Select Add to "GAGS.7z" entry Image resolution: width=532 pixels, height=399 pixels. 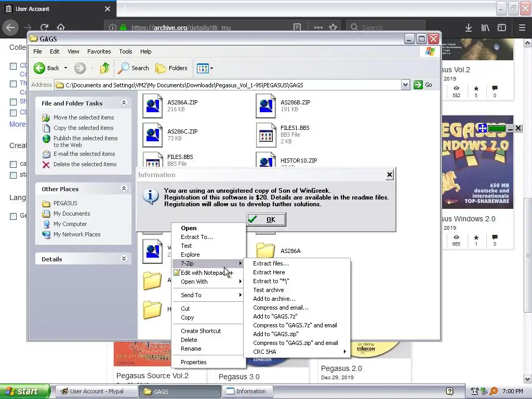(297, 316)
